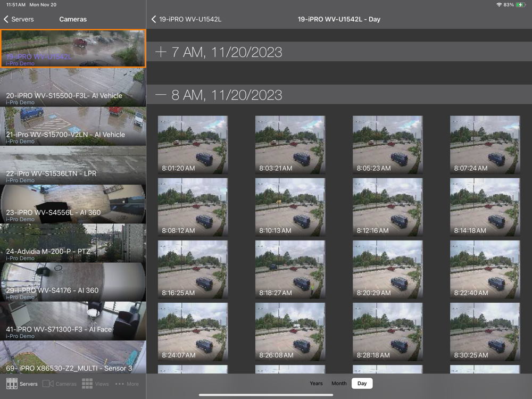Open the 8:05:23 AM recording thumbnail

coord(387,145)
